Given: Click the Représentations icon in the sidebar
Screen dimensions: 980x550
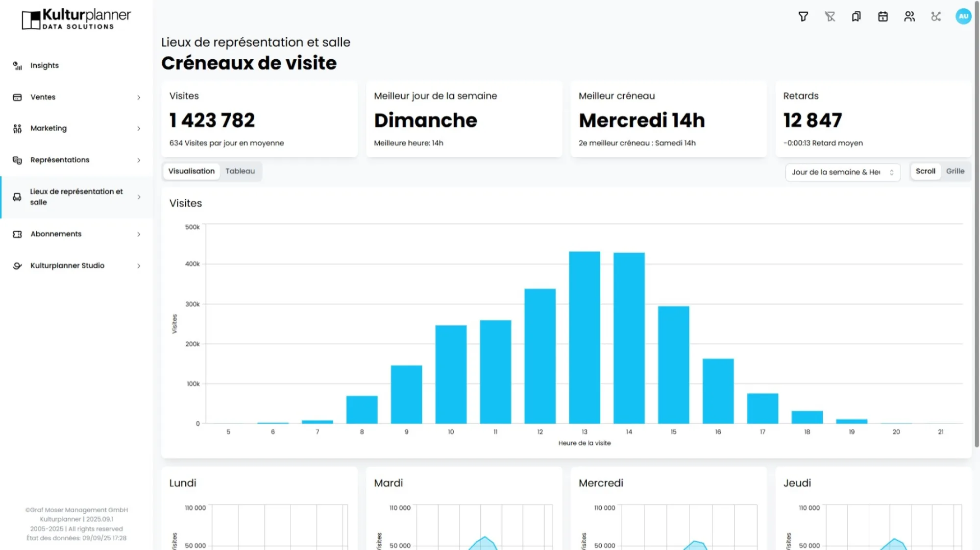Looking at the screenshot, I should [18, 160].
